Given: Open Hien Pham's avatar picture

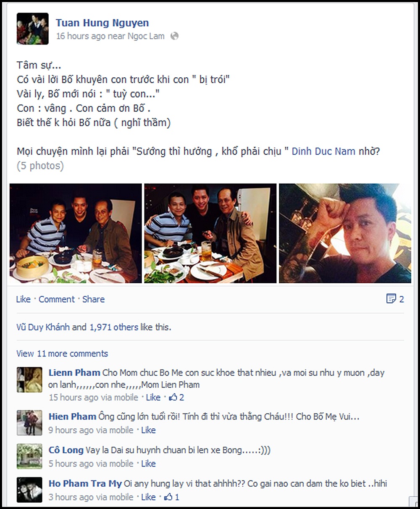Looking at the screenshot, I should tap(29, 423).
